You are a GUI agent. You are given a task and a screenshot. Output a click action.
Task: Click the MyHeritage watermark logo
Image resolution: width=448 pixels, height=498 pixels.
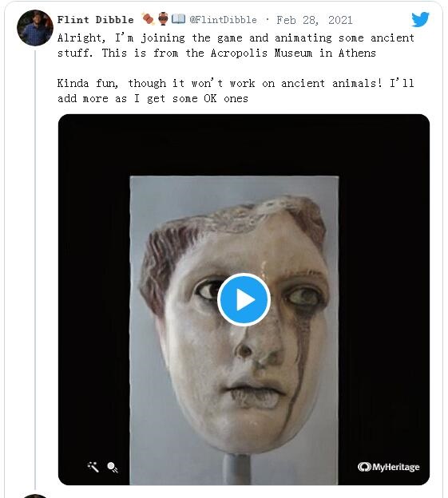pos(388,467)
